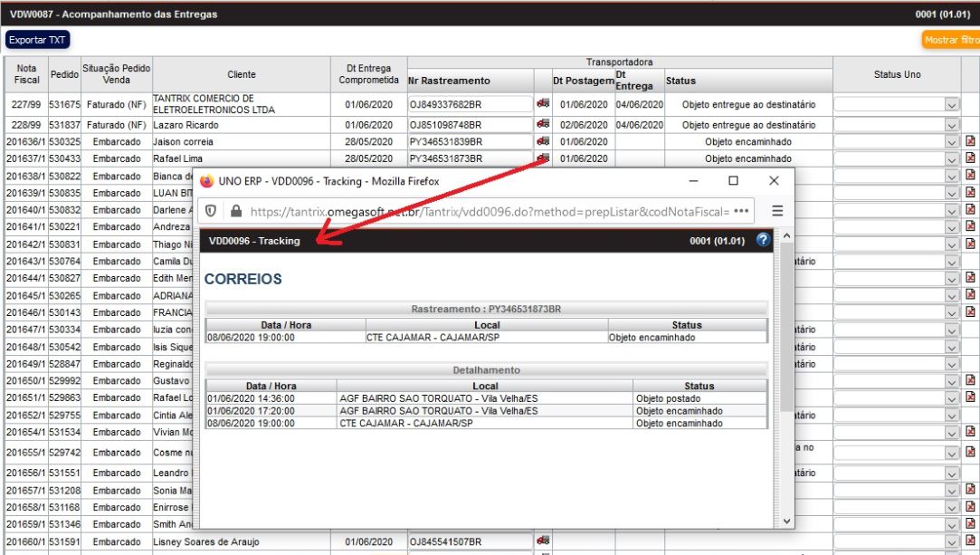
Task: Click the truck tracking icon for OJ849337682BR
Action: coord(543,104)
